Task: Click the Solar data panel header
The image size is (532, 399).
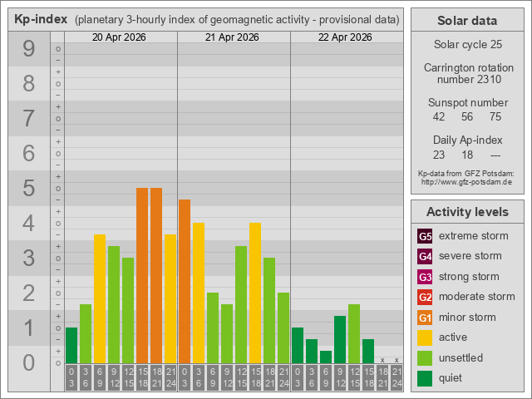Action: tap(466, 21)
